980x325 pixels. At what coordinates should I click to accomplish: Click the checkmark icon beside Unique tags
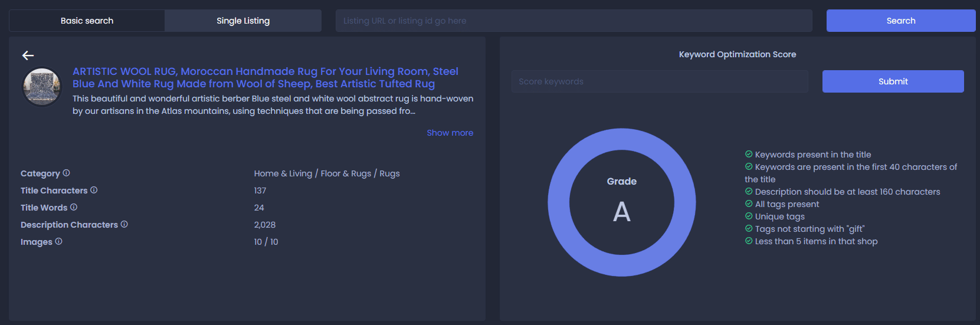[749, 216]
